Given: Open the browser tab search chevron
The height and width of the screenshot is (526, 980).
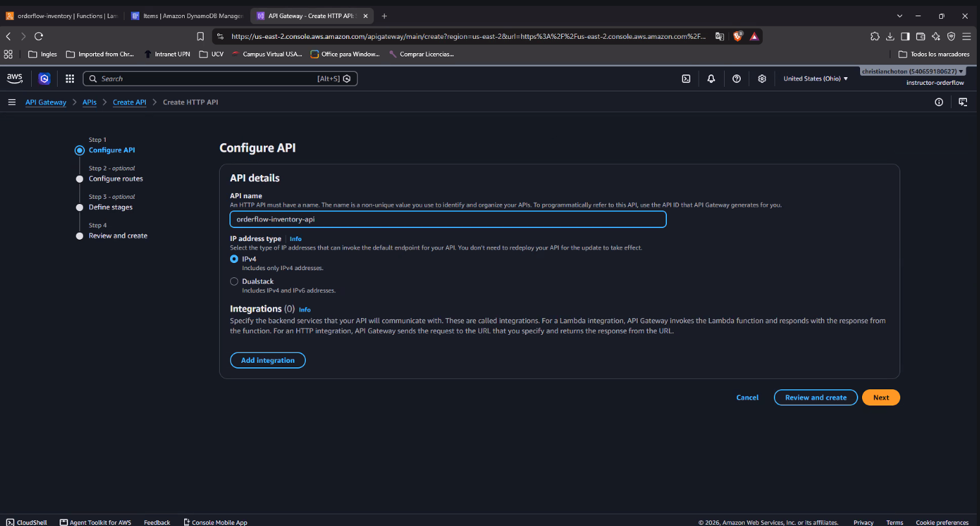Looking at the screenshot, I should click(900, 16).
